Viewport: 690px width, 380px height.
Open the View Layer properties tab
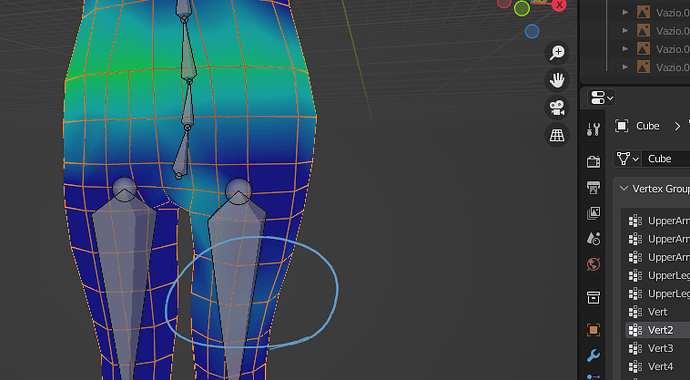point(593,213)
